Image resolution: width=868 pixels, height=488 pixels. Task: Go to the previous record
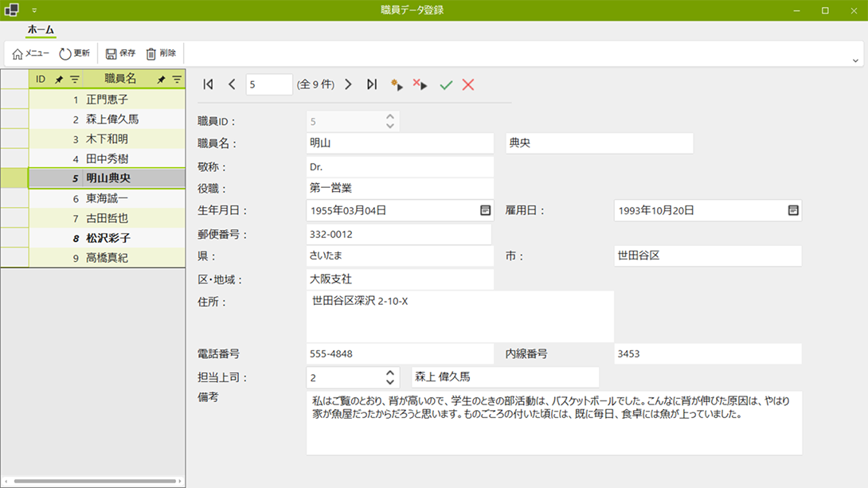(232, 84)
